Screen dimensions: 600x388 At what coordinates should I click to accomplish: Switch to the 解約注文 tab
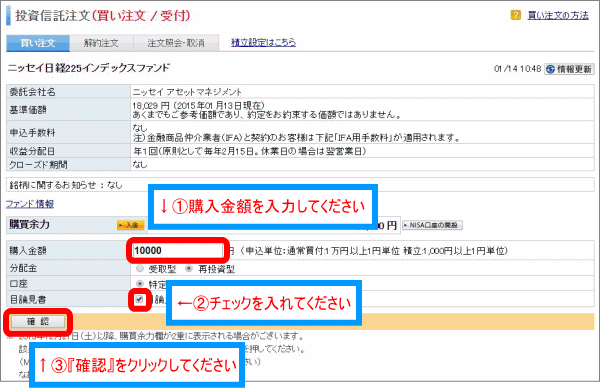point(101,43)
